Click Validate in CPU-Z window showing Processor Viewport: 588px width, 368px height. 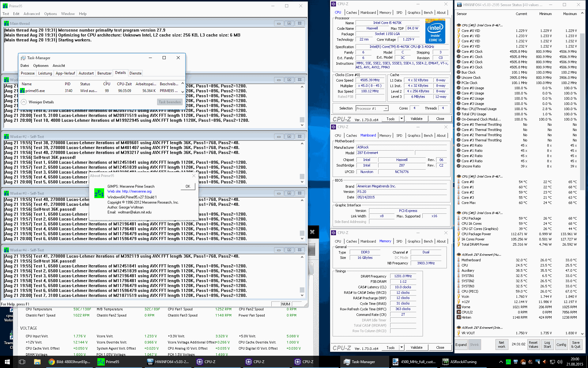coord(417,119)
